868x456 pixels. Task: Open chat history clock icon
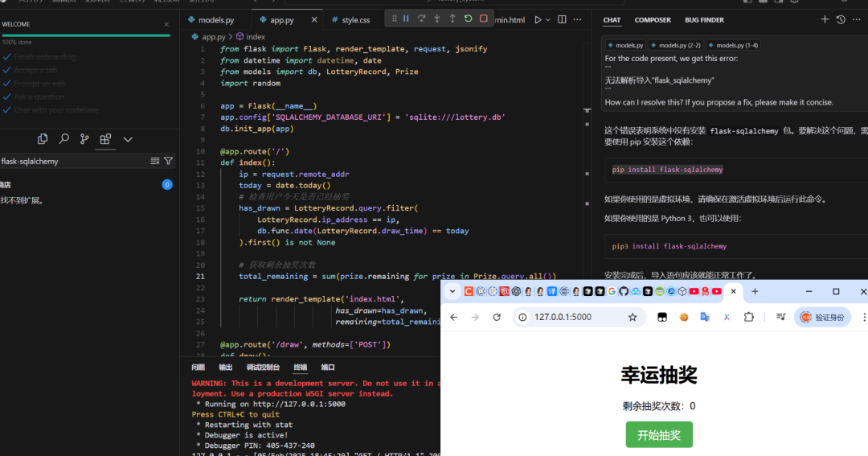coord(841,19)
